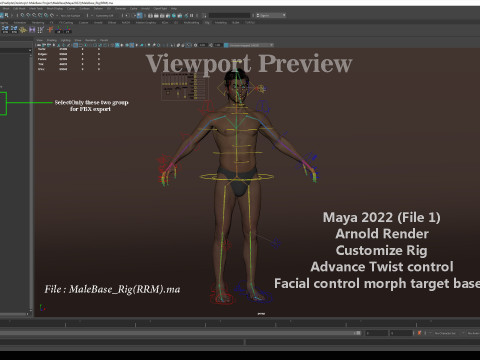Open viewport panel View menu
The height and width of the screenshot is (360, 480).
[40, 40]
